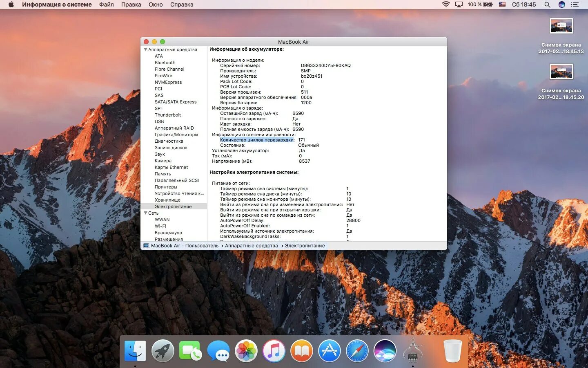This screenshot has width=588, height=368.
Task: Click Аппаратные средства in path bar
Action: [251, 246]
